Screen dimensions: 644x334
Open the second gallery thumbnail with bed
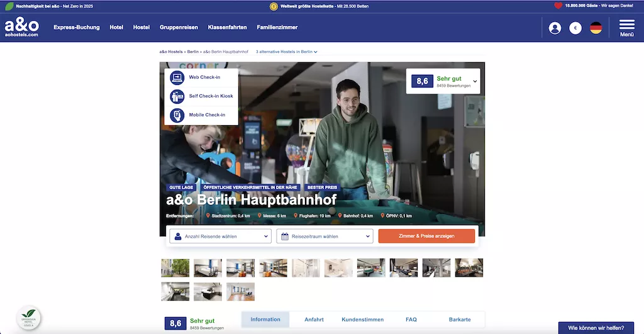pos(208,268)
